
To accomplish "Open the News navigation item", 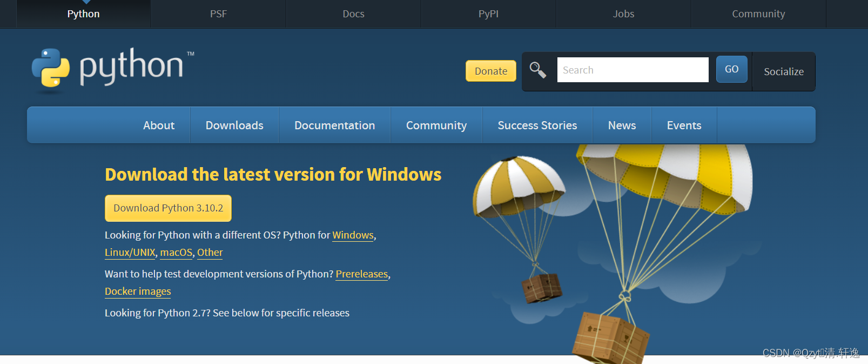I will coord(622,125).
